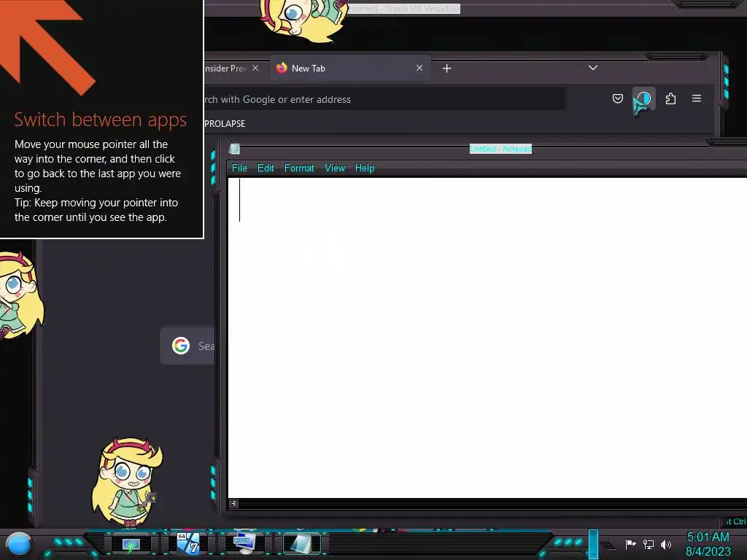Click the Start orb button
747x560 pixels.
(19, 544)
